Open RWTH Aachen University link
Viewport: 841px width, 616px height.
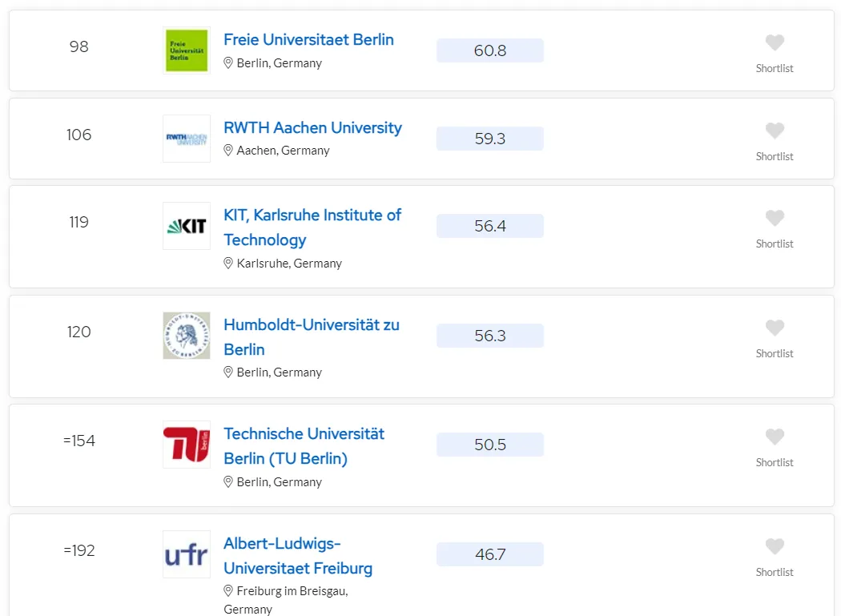[312, 127]
